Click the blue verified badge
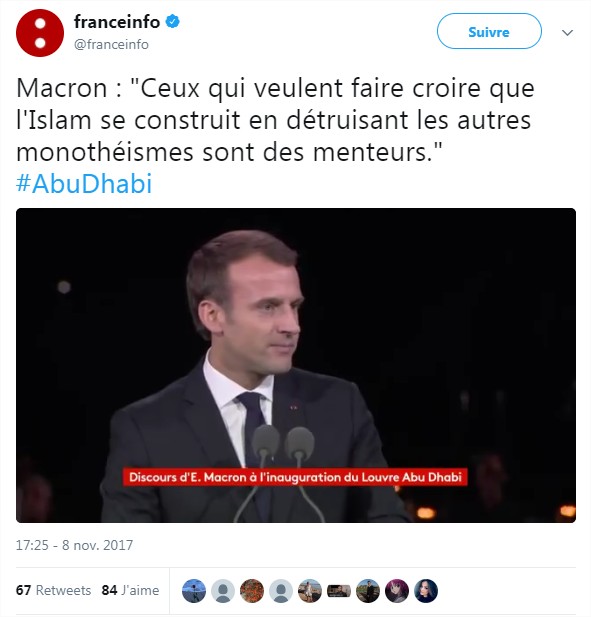 point(172,21)
